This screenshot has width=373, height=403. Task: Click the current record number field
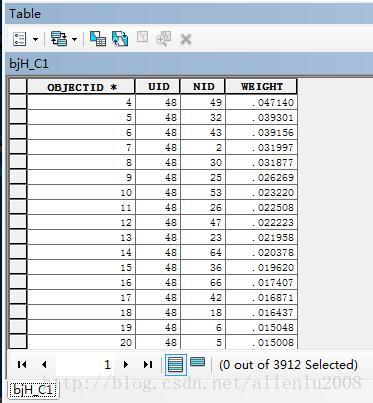pyautogui.click(x=84, y=364)
